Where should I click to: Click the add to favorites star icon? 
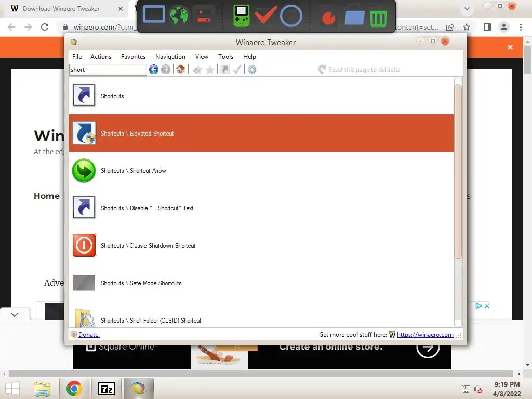tap(197, 70)
